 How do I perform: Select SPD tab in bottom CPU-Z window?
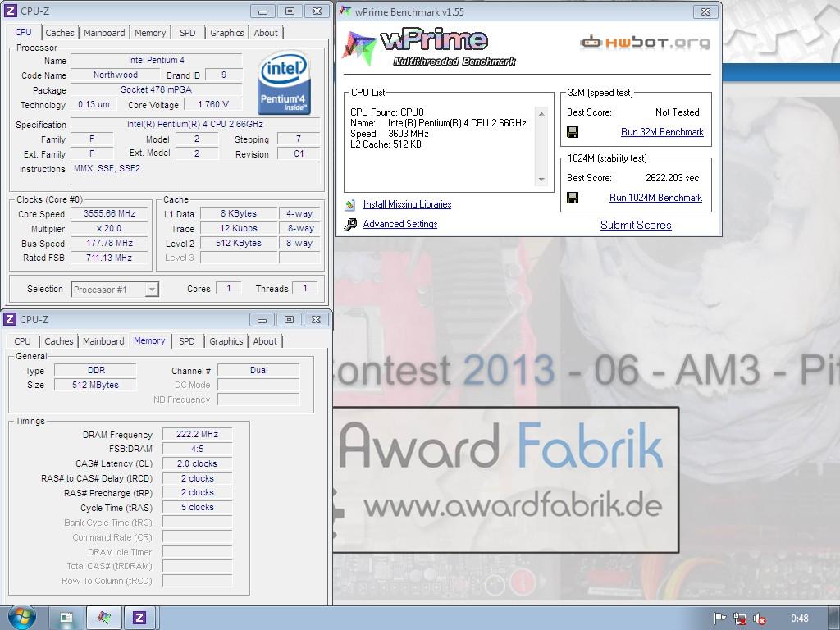click(x=186, y=341)
